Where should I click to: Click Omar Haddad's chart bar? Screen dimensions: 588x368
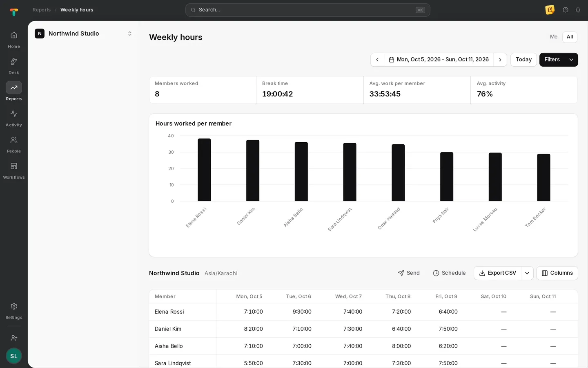398,173
